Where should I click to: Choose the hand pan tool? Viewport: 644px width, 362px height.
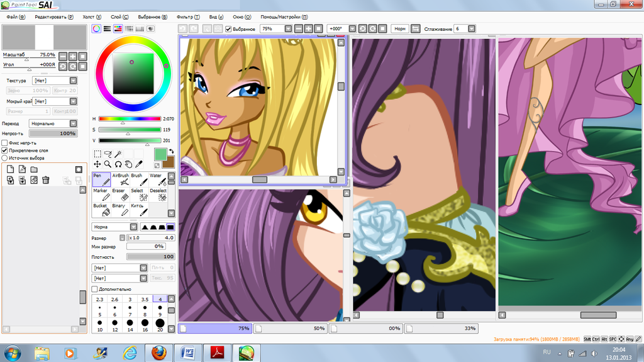(128, 164)
